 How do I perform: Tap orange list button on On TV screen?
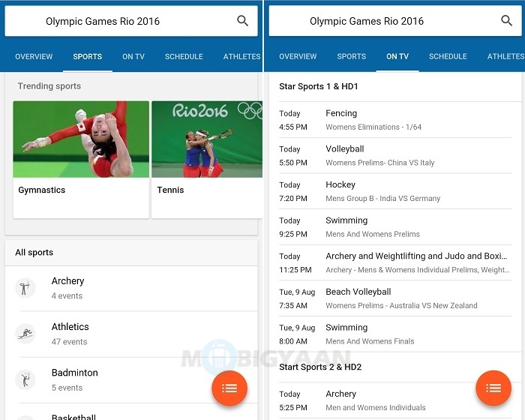493,388
